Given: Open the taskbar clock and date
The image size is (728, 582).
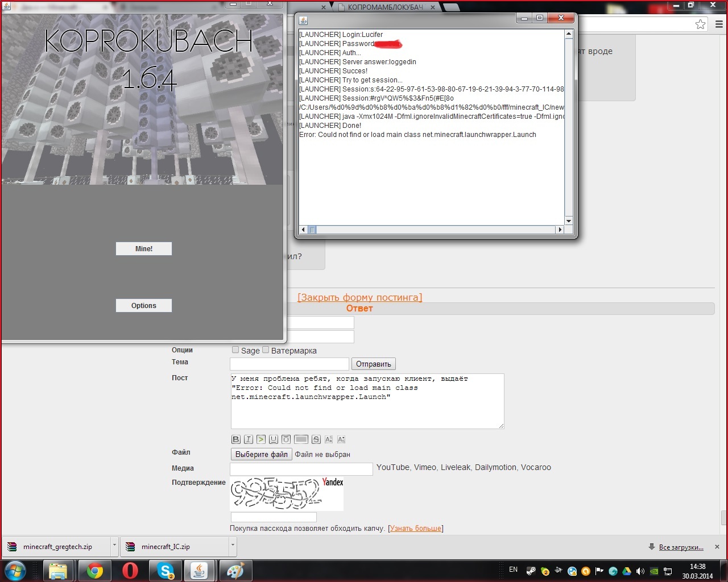Looking at the screenshot, I should tap(697, 571).
